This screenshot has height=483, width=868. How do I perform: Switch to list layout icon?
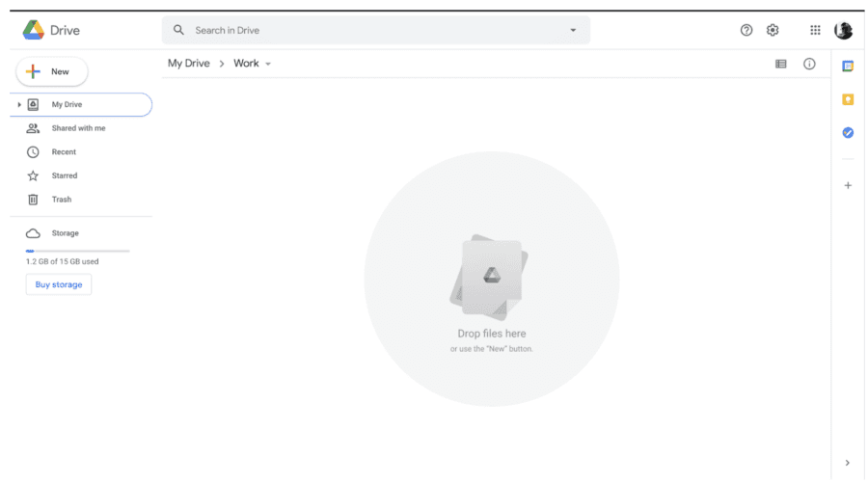(x=780, y=65)
